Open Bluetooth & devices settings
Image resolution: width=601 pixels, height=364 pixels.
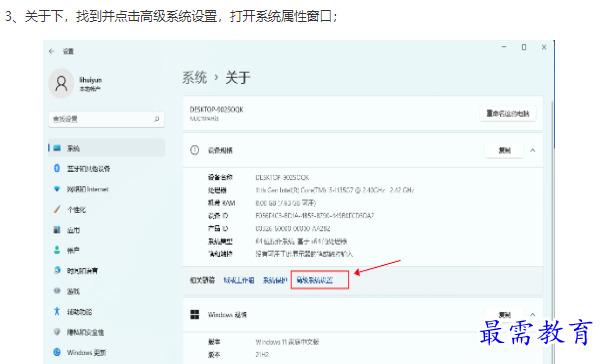88,169
